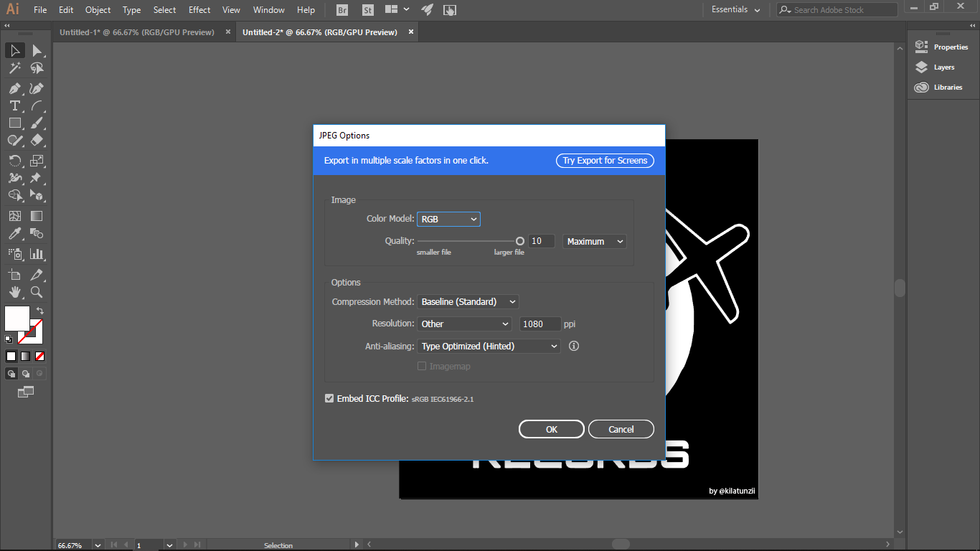Select the Lasso tool

tap(37, 68)
